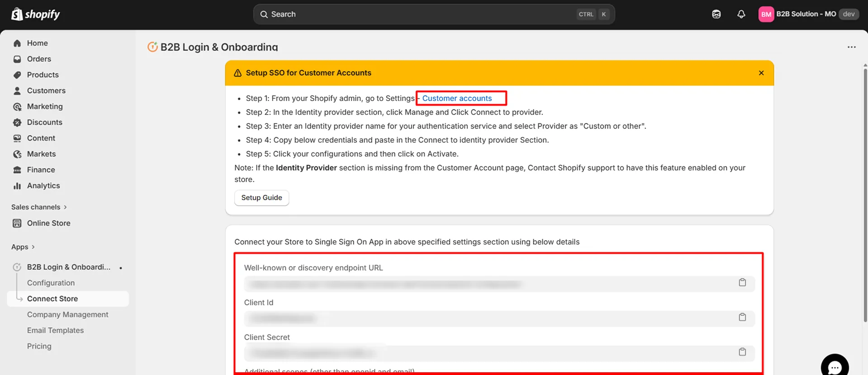Click the Shopify logo
This screenshot has height=375, width=868.
pyautogui.click(x=35, y=14)
